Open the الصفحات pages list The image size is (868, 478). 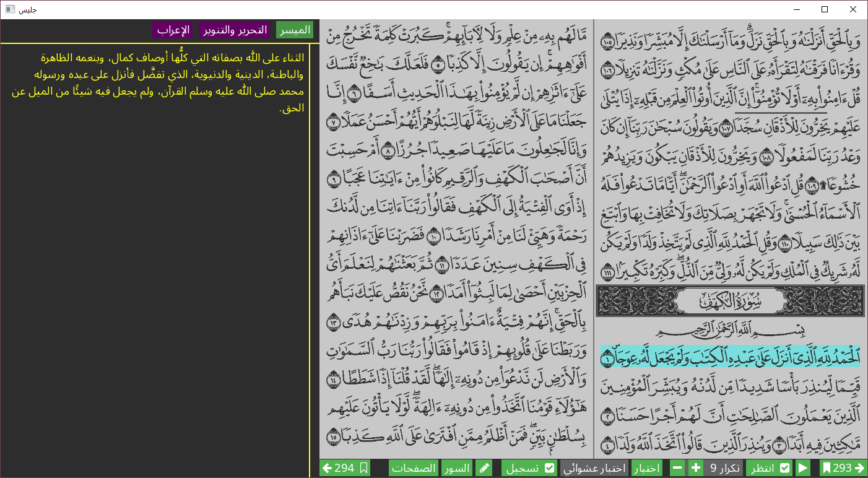tap(413, 468)
